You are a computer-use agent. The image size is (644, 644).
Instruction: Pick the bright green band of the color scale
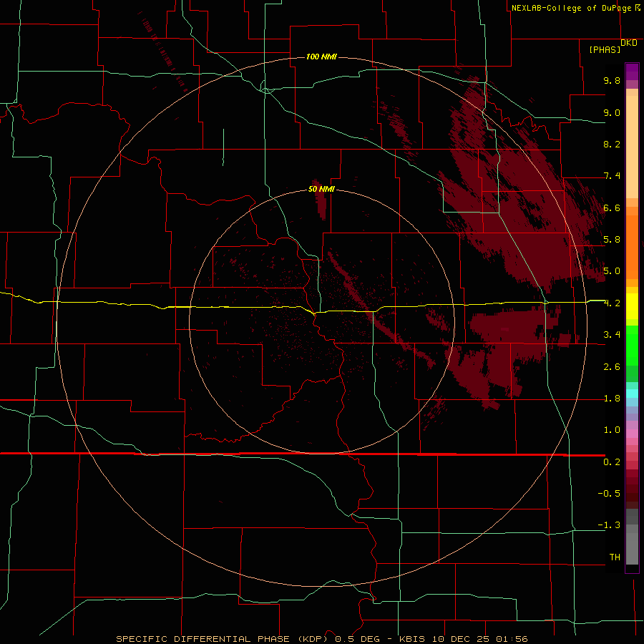pos(632,345)
